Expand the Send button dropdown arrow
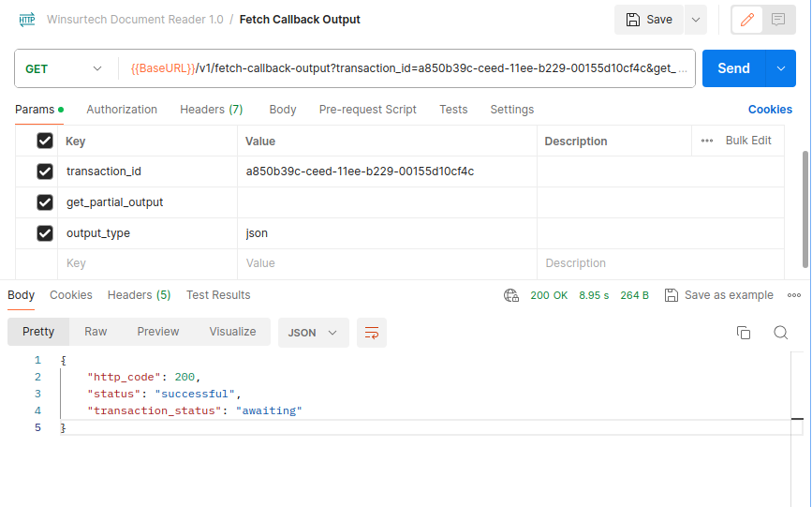Screen dimensions: 812x507 click(x=780, y=68)
